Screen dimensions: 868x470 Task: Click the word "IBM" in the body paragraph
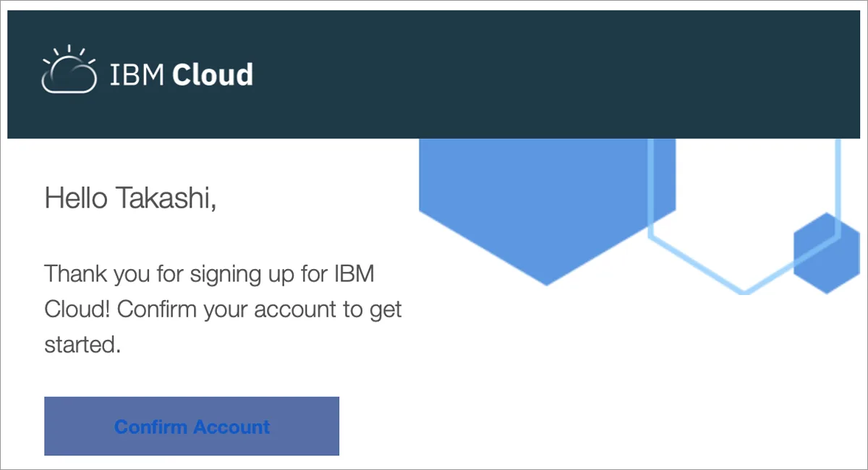point(354,275)
